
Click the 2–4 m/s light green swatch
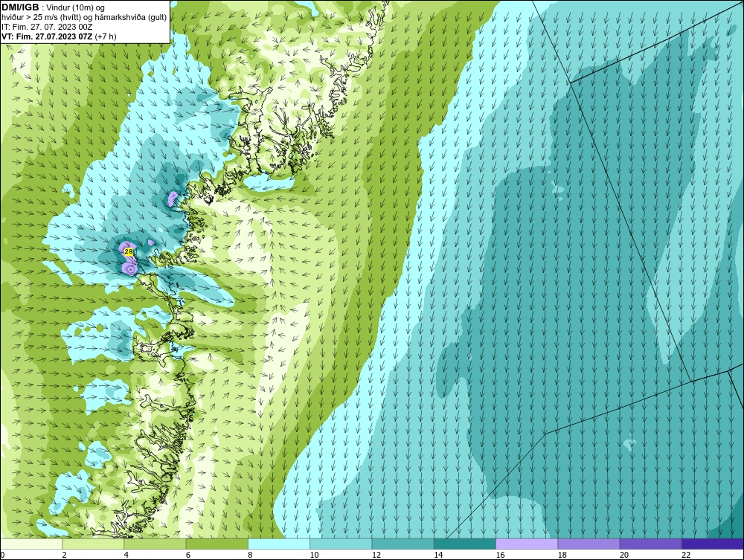93,544
